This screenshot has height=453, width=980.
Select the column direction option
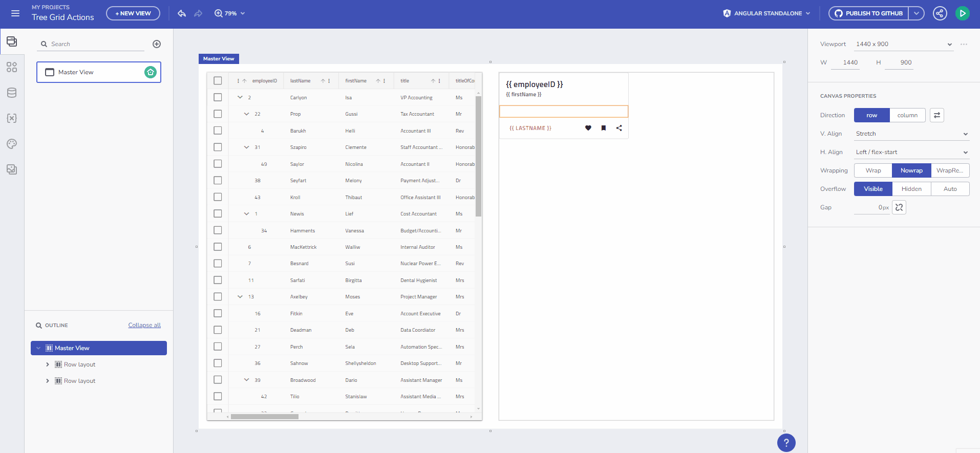point(907,115)
